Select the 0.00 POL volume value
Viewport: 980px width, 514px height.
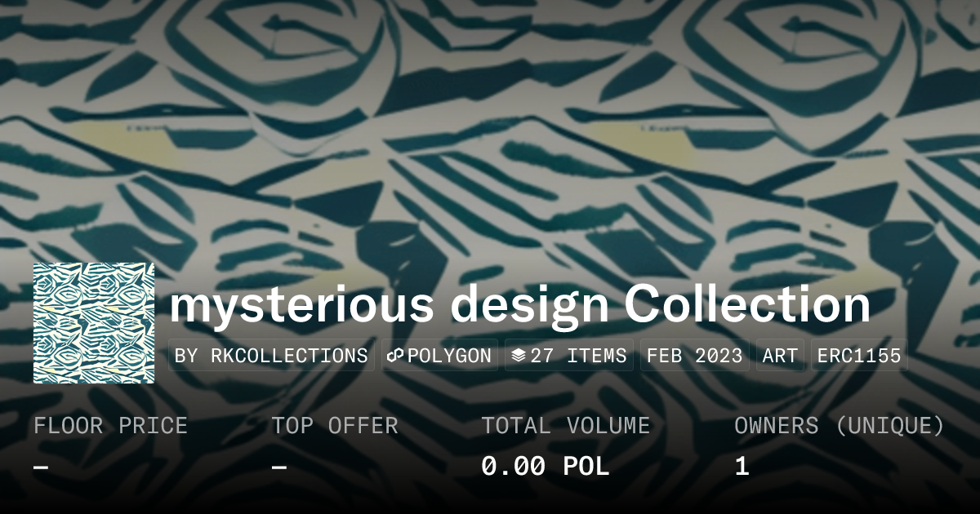545,467
